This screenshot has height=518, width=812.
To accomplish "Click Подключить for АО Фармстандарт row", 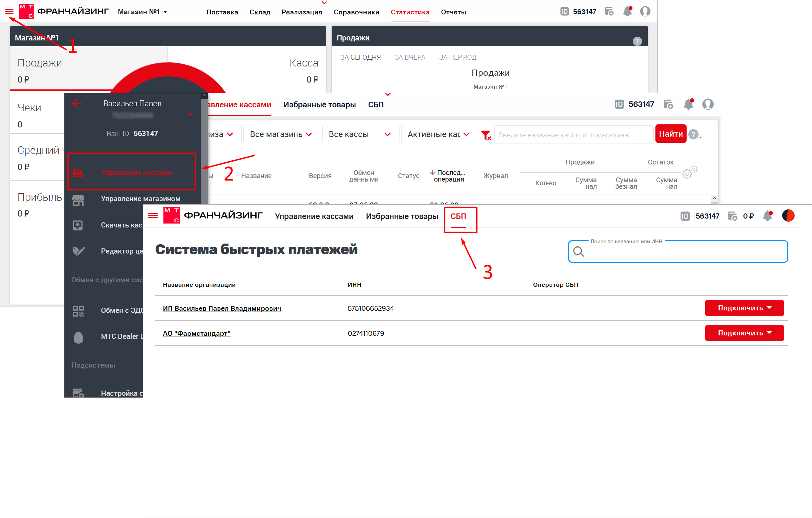I will (x=744, y=333).
